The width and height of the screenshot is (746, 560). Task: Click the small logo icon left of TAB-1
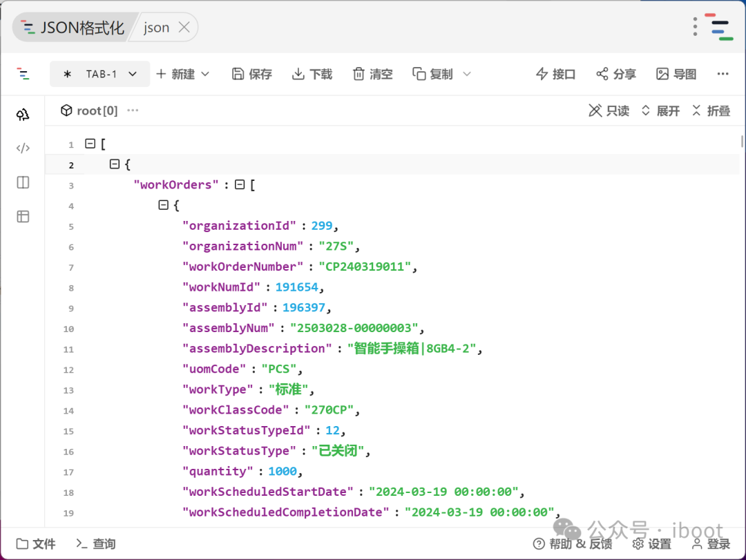23,74
